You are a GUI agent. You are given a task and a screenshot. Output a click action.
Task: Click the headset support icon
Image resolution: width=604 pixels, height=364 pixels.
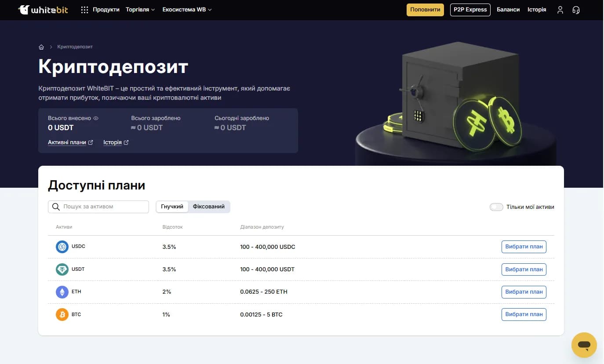pos(576,10)
